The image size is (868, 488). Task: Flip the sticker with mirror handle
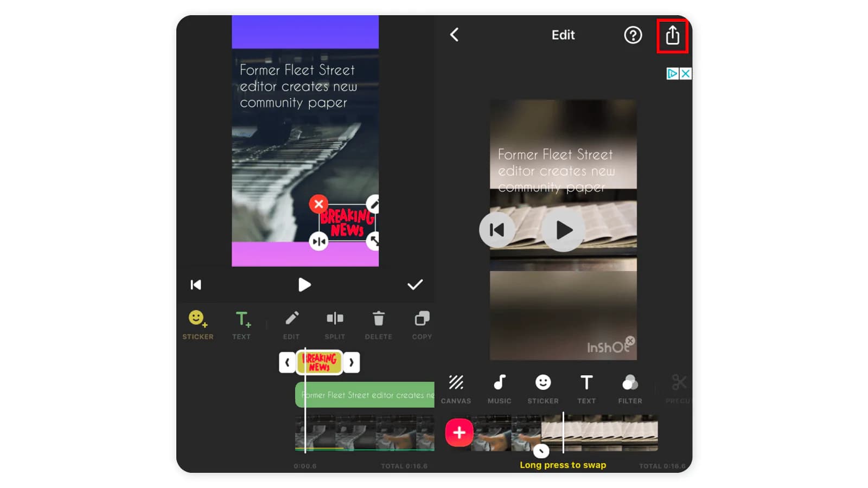[318, 241]
